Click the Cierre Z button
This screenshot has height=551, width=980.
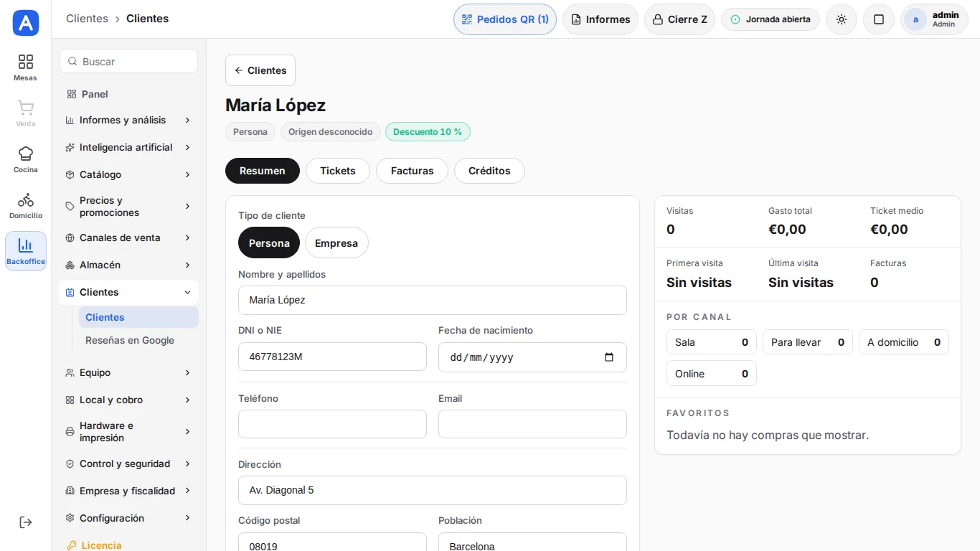click(679, 19)
